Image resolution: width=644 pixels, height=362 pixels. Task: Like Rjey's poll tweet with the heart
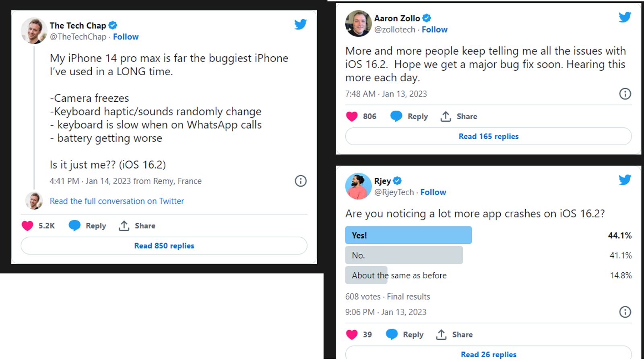click(352, 335)
